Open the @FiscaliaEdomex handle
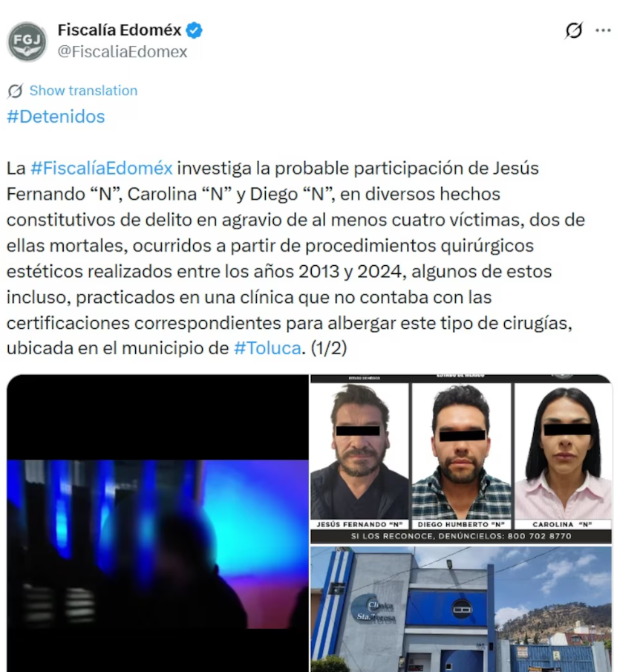The image size is (617, 672). [x=123, y=52]
